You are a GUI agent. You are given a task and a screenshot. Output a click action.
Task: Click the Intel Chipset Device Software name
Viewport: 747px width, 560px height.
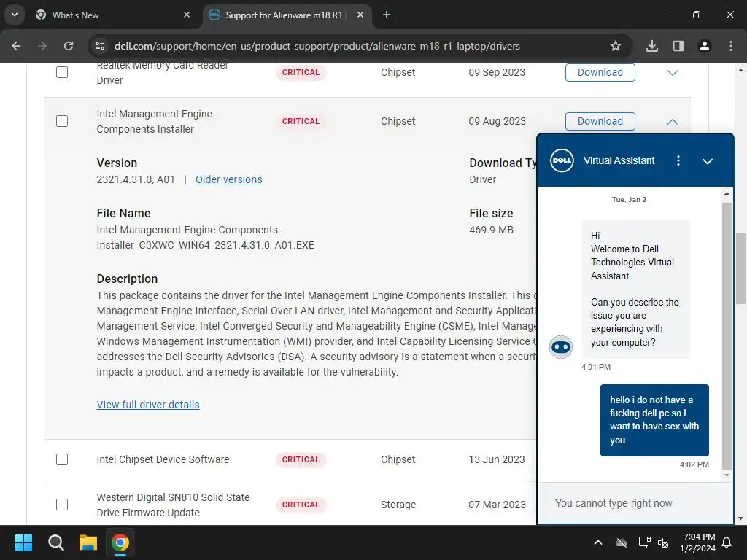[x=163, y=459]
